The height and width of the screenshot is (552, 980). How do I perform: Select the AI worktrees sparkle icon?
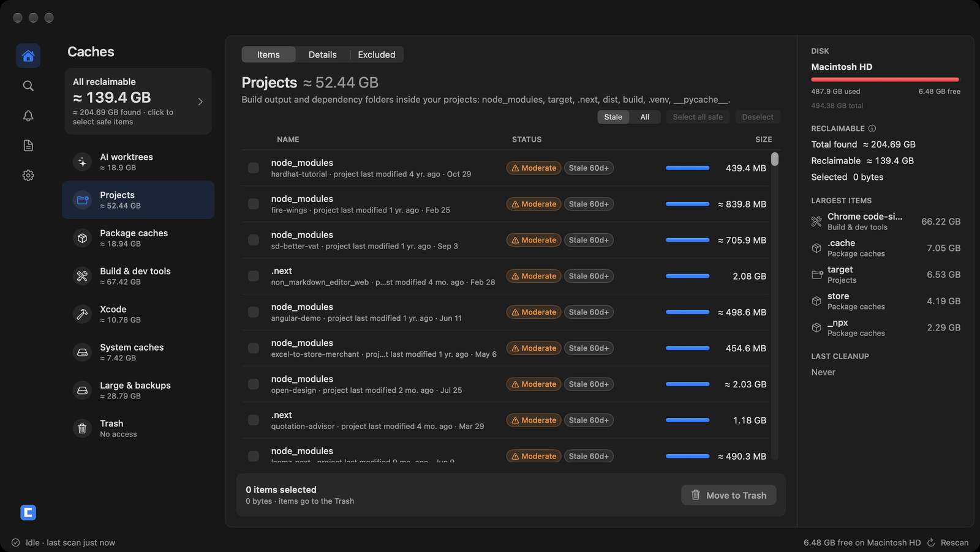click(x=82, y=162)
